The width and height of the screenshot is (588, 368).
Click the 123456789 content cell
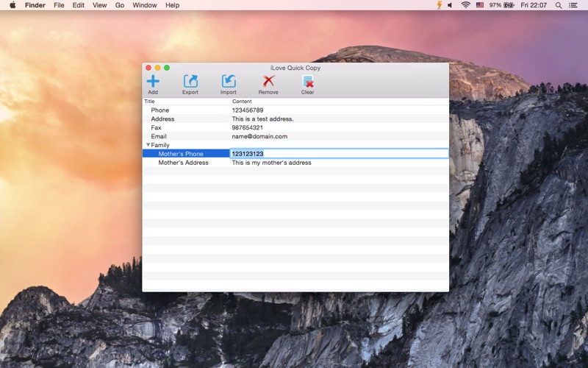(248, 110)
